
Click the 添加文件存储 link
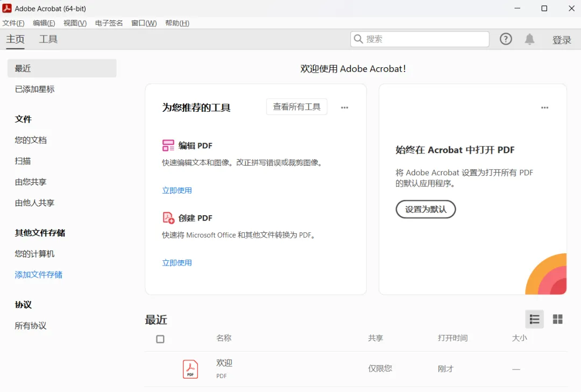coord(39,275)
